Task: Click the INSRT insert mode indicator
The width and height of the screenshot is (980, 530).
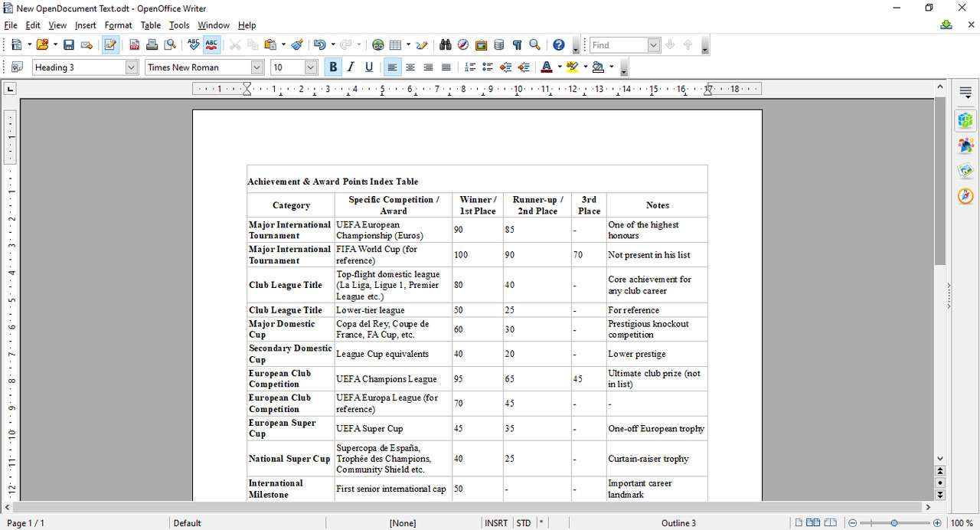Action: 496,523
